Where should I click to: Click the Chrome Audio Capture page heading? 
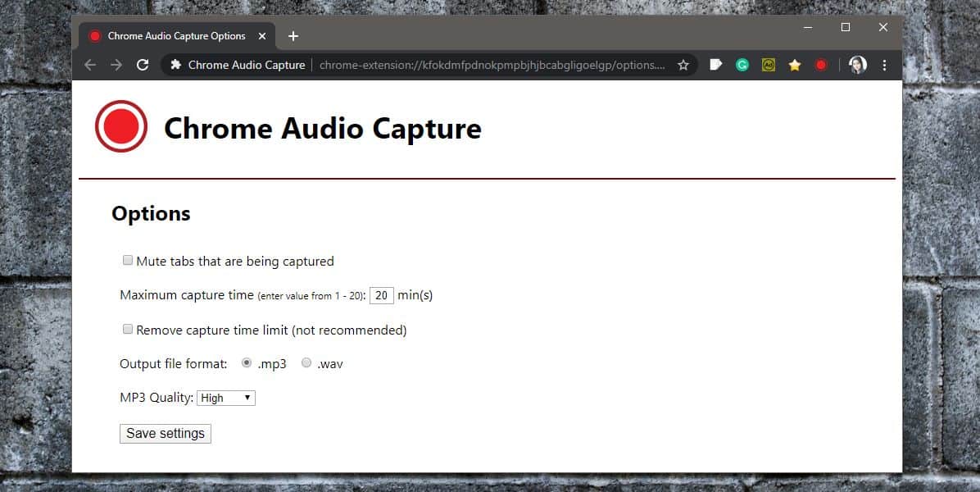(x=323, y=129)
